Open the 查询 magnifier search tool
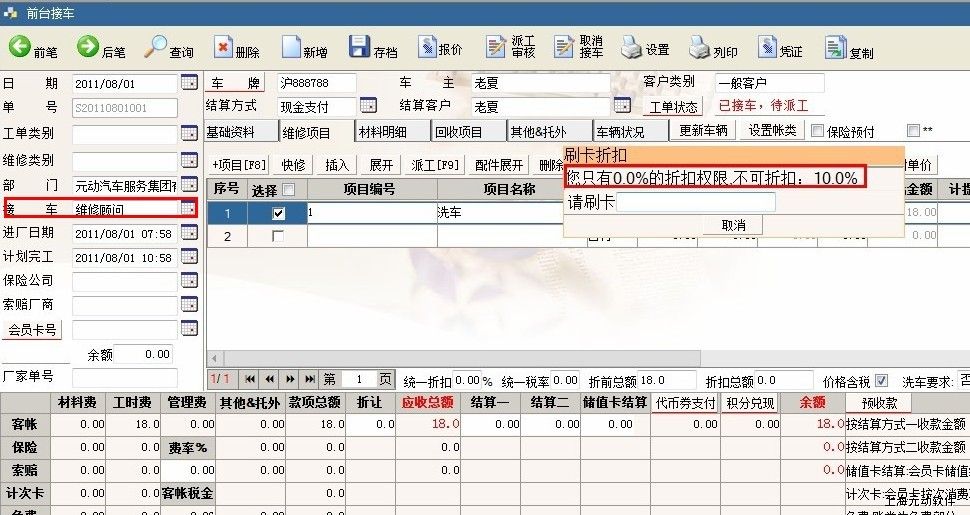Image resolution: width=970 pixels, height=515 pixels. tap(156, 47)
